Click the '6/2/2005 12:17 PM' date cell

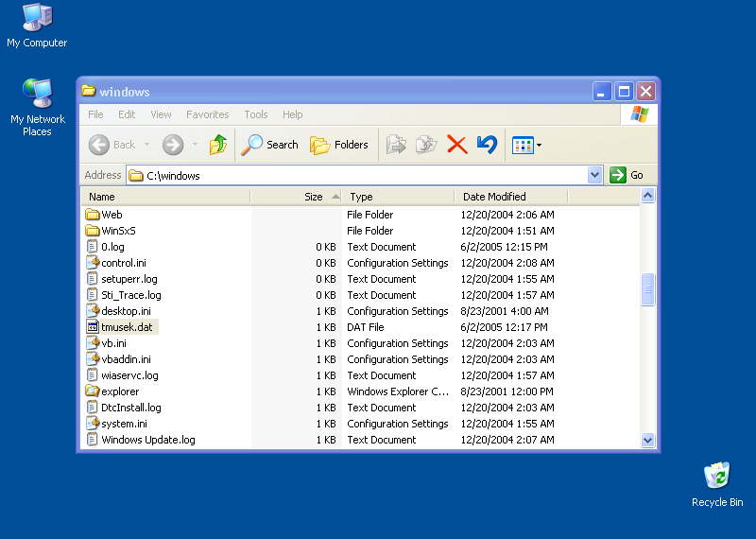point(504,327)
